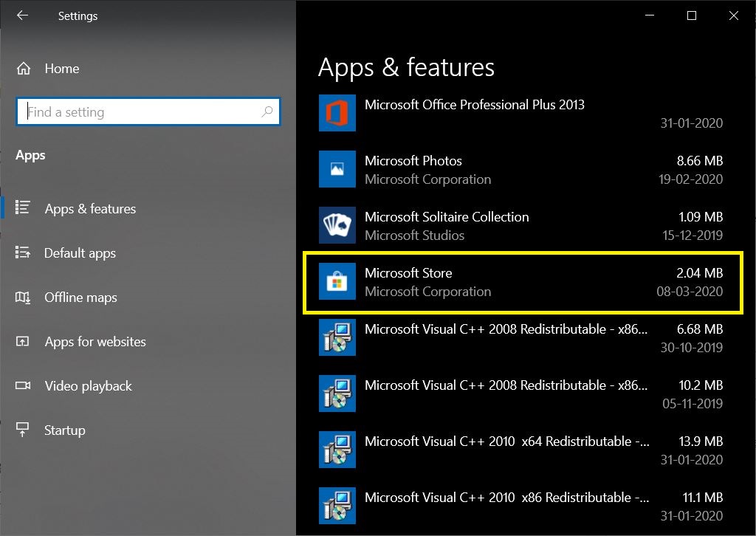The width and height of the screenshot is (756, 536).
Task: Click the Microsoft Photos app icon
Action: point(337,169)
